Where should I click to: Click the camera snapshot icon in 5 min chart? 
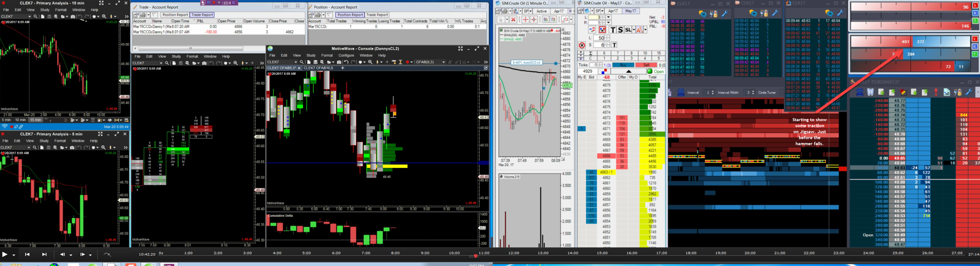[72, 147]
